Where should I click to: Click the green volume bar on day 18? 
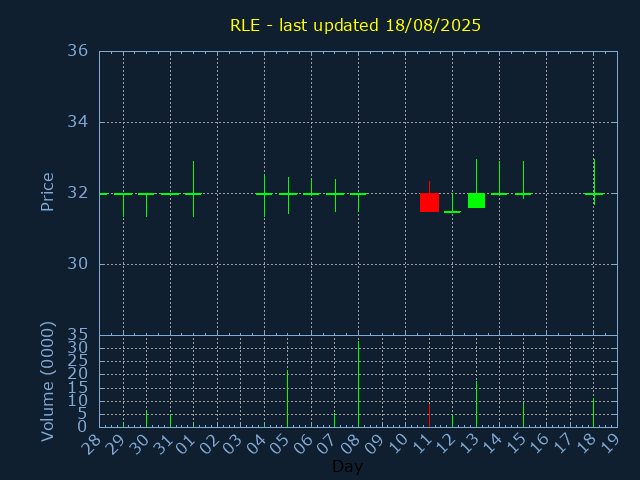[x=593, y=413]
